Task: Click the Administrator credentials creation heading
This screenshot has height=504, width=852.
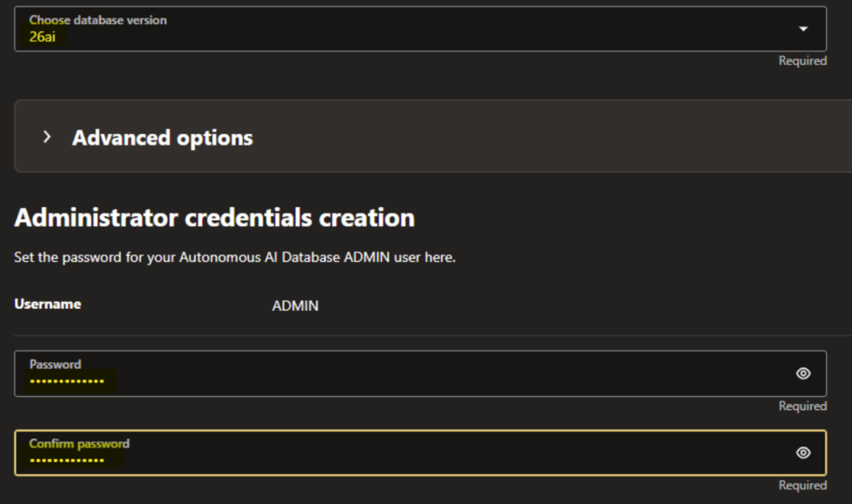Action: coord(214,218)
